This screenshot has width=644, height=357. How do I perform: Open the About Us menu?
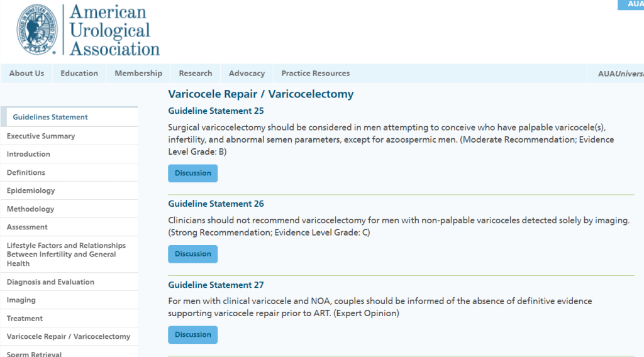[26, 74]
